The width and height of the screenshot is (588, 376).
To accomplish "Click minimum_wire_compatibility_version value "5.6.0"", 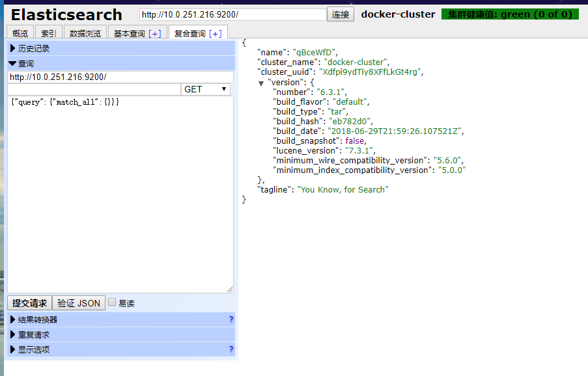I will tap(447, 160).
